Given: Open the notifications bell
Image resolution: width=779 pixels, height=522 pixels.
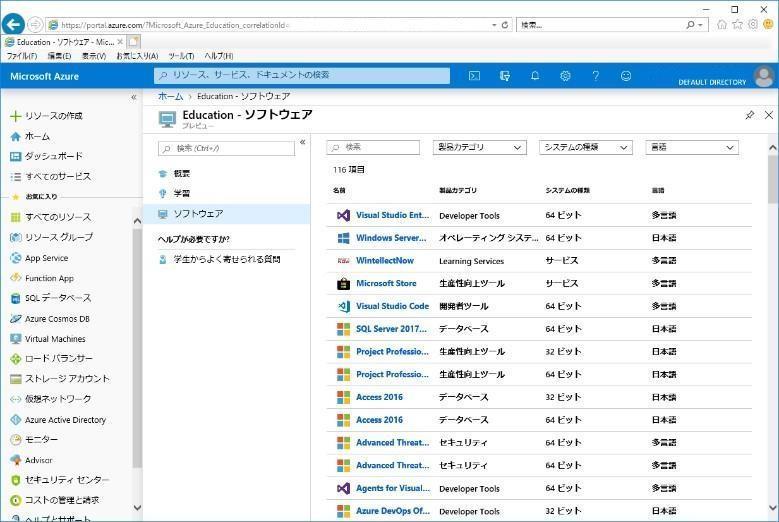Looking at the screenshot, I should [535, 76].
